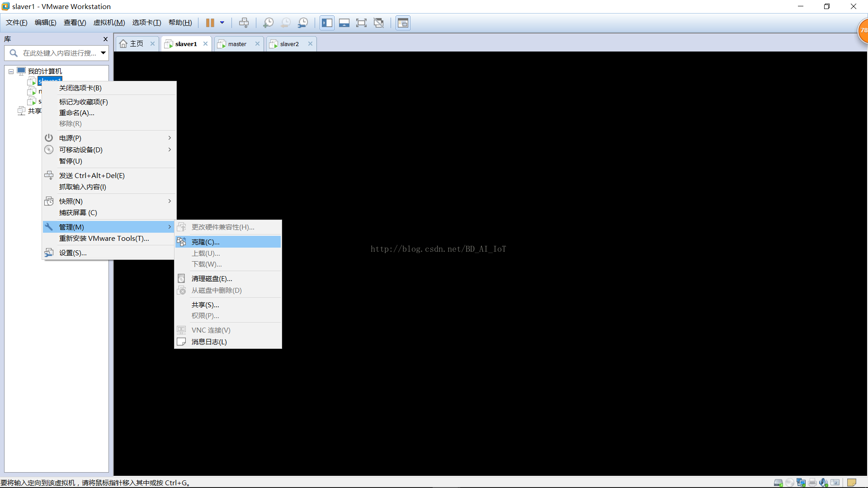Click the Unity mode toolbar icon
Screen dimensions: 868x488
[x=379, y=23]
